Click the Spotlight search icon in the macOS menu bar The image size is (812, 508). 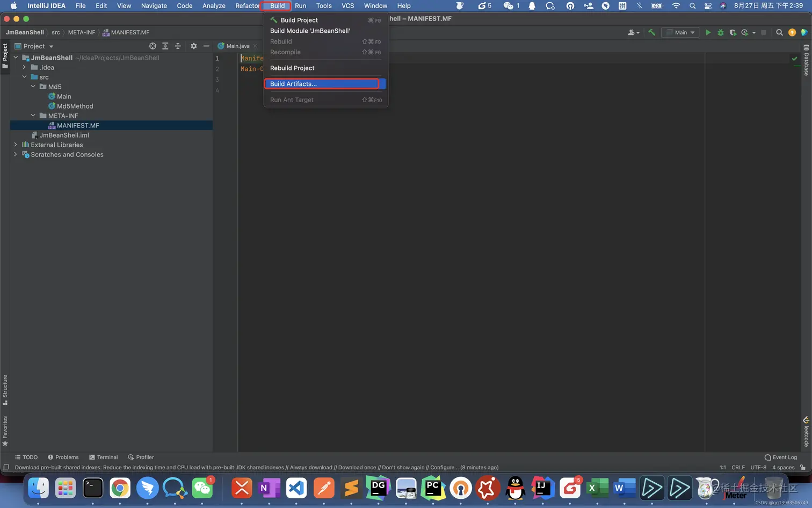[x=692, y=6]
